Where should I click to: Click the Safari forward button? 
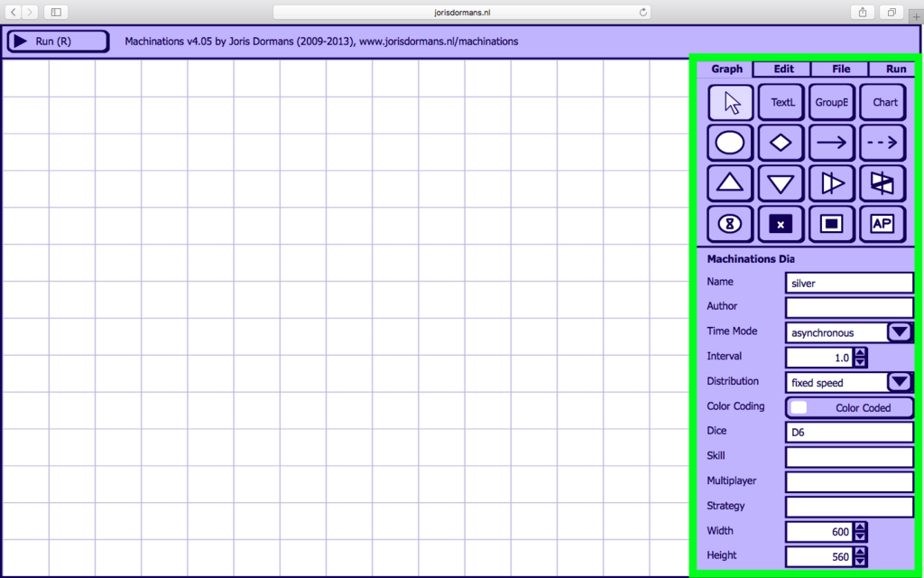(30, 12)
